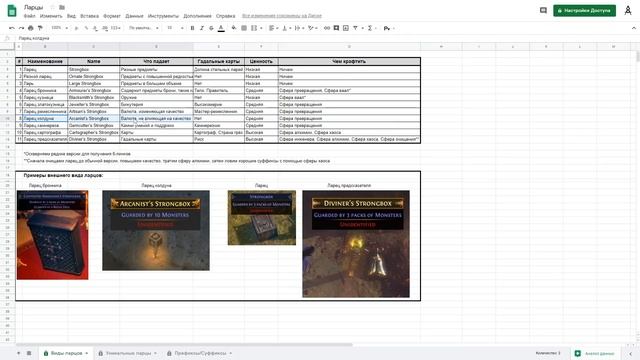Viewport: 640px width, 360px height.
Task: Open the text color picker
Action: click(221, 28)
